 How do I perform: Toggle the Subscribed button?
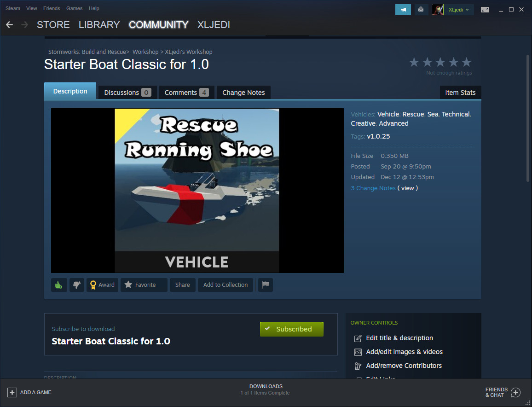(x=291, y=329)
